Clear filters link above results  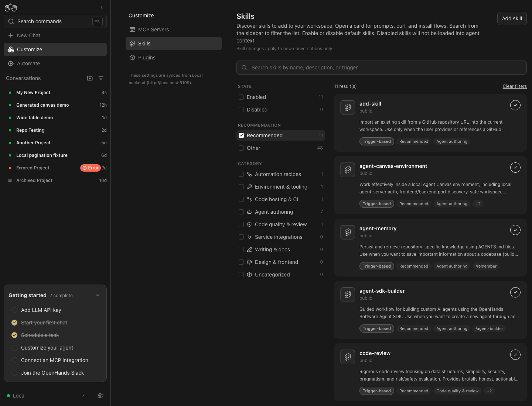515,86
